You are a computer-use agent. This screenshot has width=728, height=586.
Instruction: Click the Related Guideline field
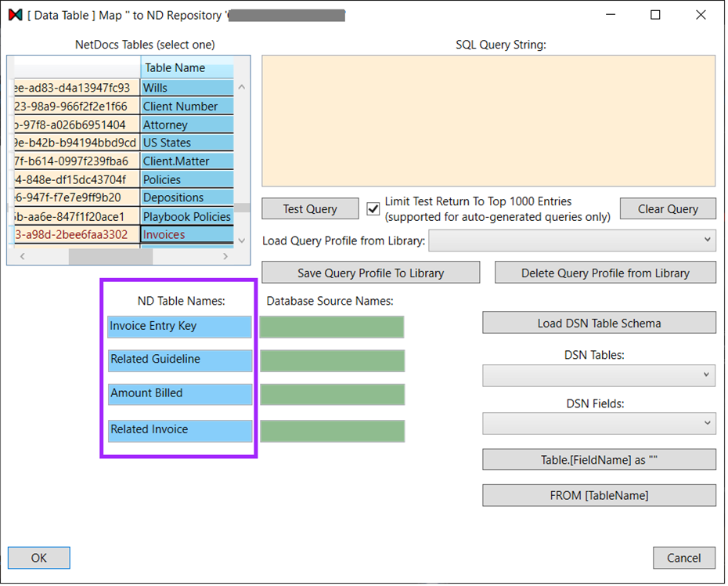click(180, 360)
